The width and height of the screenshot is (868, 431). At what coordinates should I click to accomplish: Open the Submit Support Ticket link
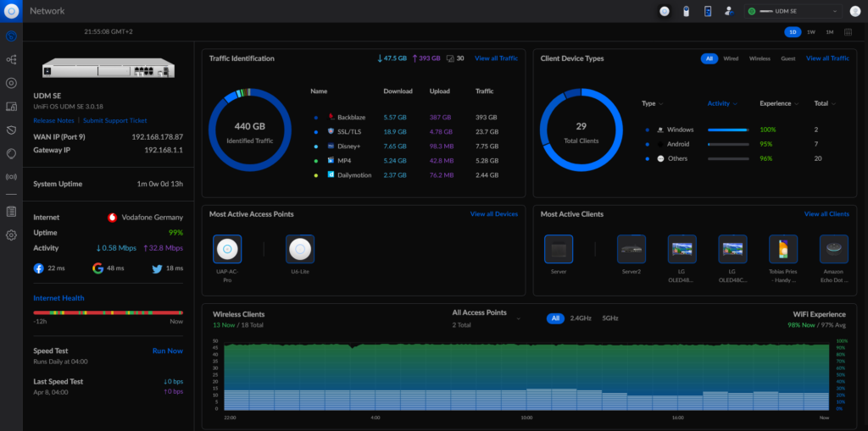point(115,120)
